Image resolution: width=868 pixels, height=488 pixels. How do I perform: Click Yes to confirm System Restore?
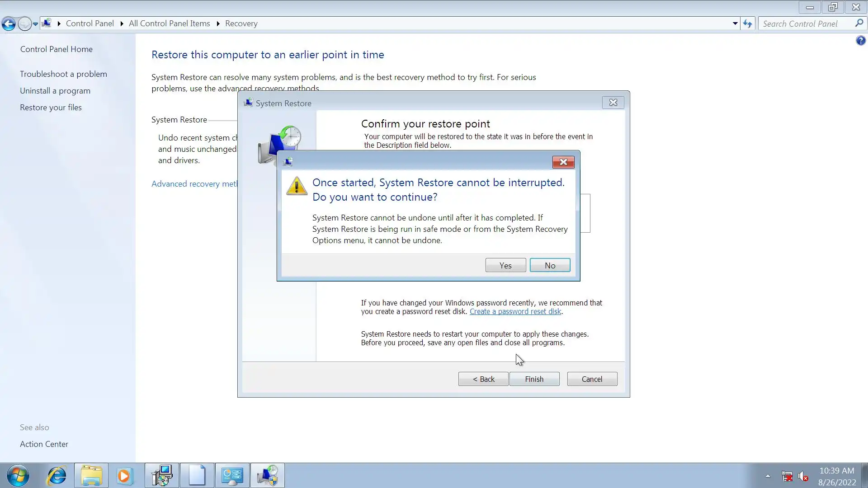505,265
